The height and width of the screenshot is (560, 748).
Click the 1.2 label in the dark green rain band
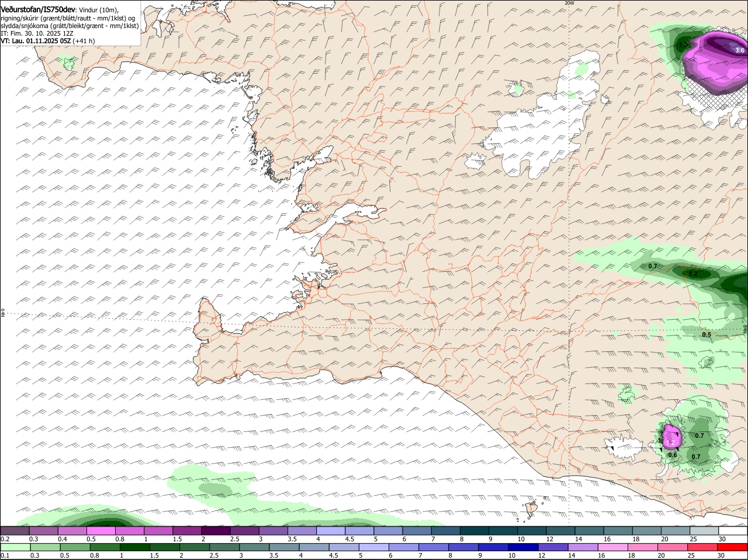point(694,274)
